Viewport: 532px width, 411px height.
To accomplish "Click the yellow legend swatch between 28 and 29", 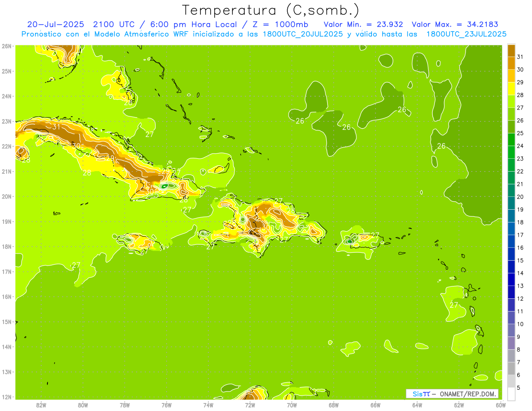I will pos(511,88).
